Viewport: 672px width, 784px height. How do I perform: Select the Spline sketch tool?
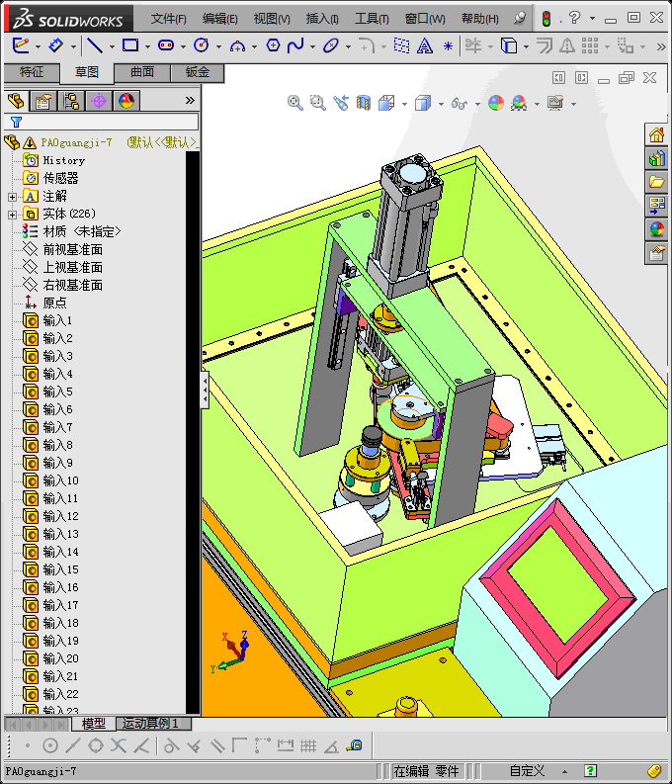tap(295, 46)
